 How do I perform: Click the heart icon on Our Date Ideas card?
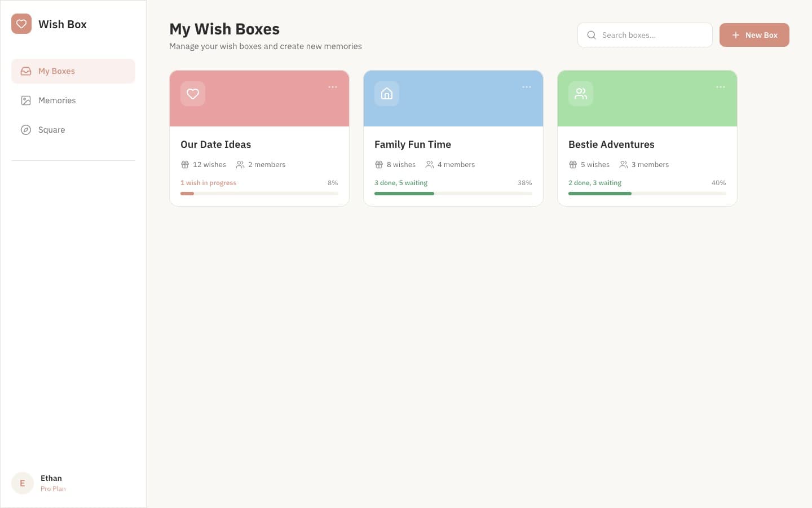click(x=193, y=94)
